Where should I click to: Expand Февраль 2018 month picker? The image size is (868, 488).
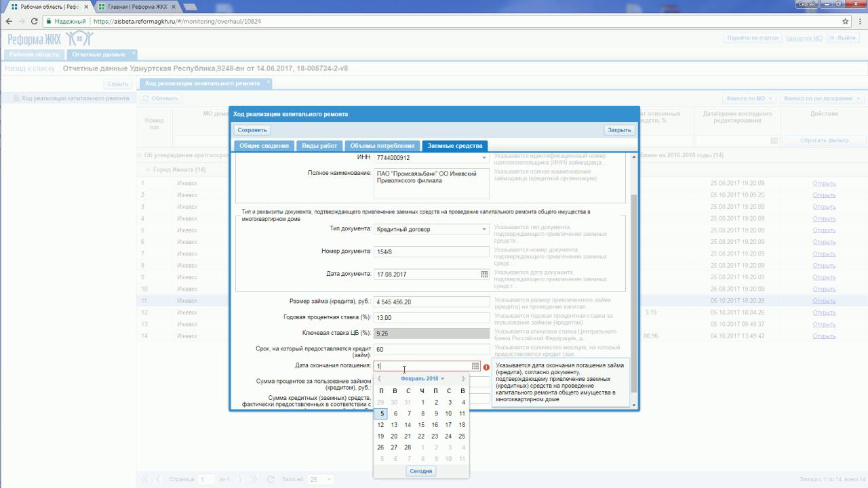coord(422,379)
